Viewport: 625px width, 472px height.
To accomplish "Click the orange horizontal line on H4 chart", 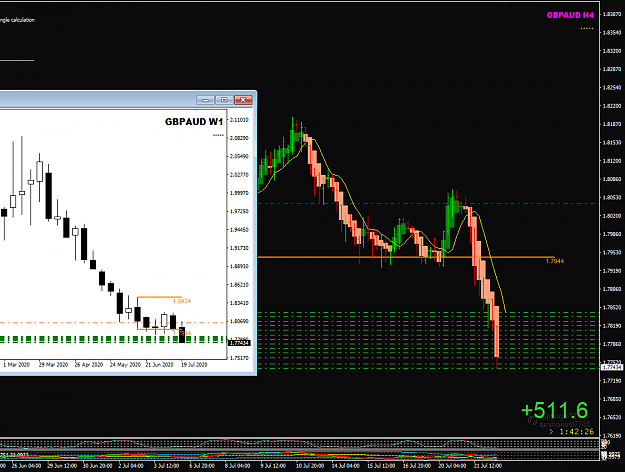I will coord(406,257).
